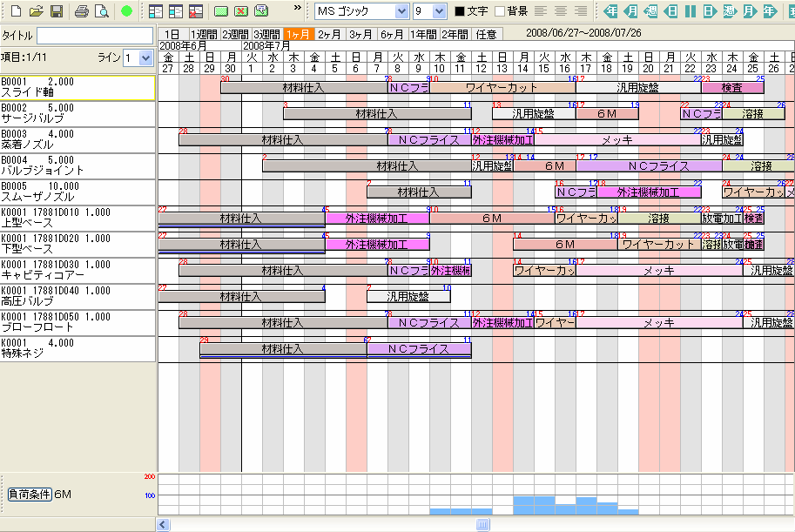Add a new green bar

tap(221, 11)
